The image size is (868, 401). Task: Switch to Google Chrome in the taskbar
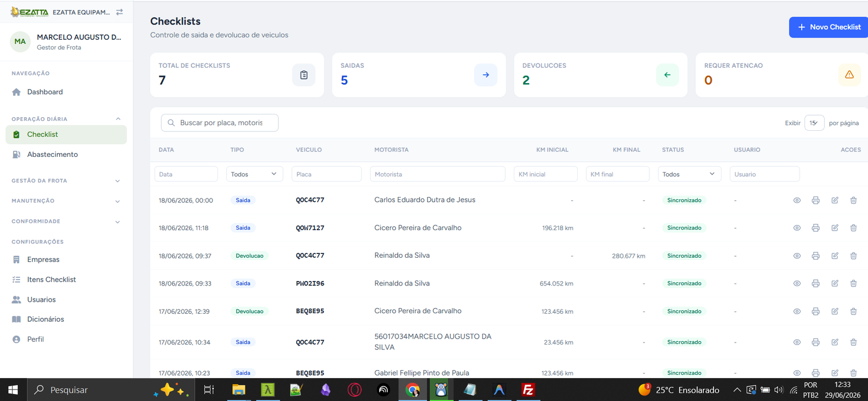click(413, 390)
